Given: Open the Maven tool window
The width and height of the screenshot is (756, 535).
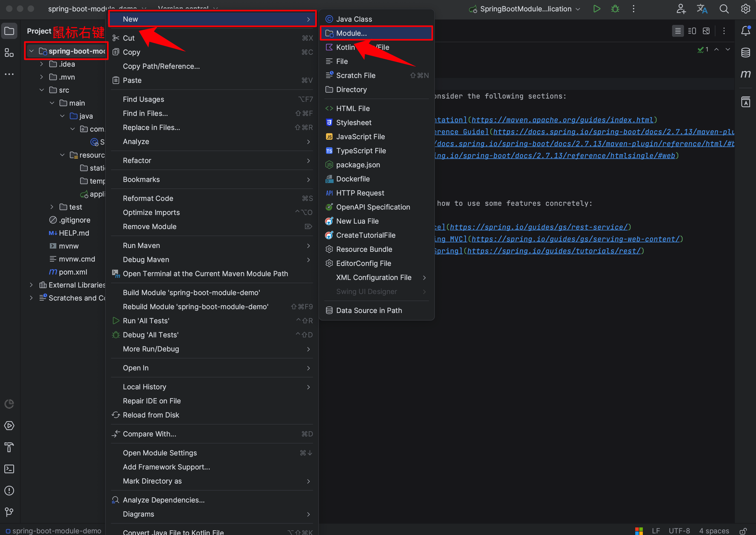Looking at the screenshot, I should click(x=745, y=74).
